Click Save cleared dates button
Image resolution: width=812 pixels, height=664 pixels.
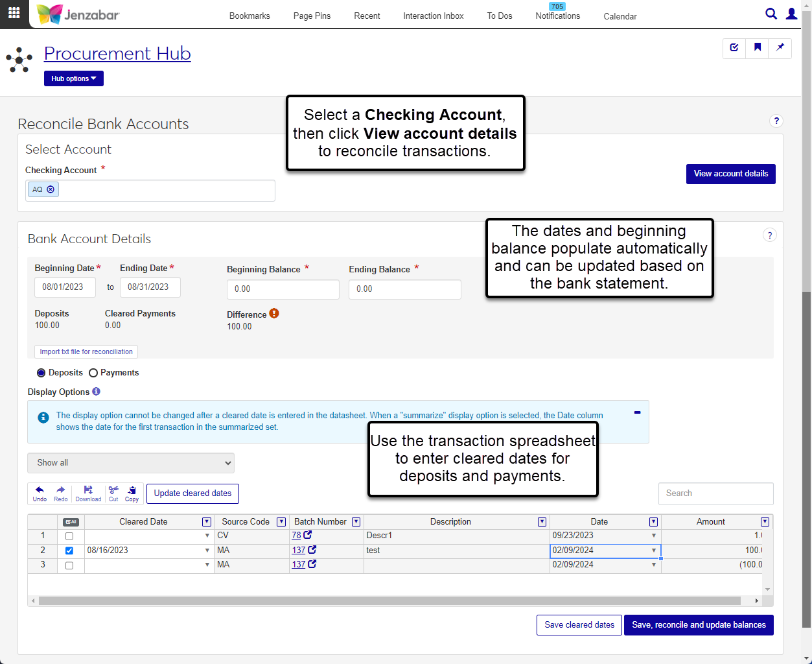click(x=579, y=625)
